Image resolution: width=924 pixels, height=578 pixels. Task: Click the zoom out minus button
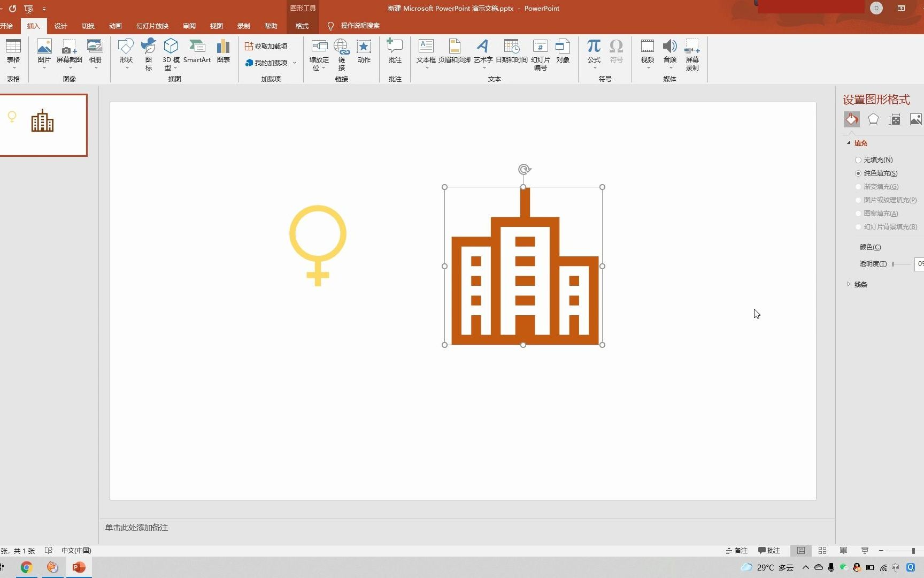[x=881, y=551]
